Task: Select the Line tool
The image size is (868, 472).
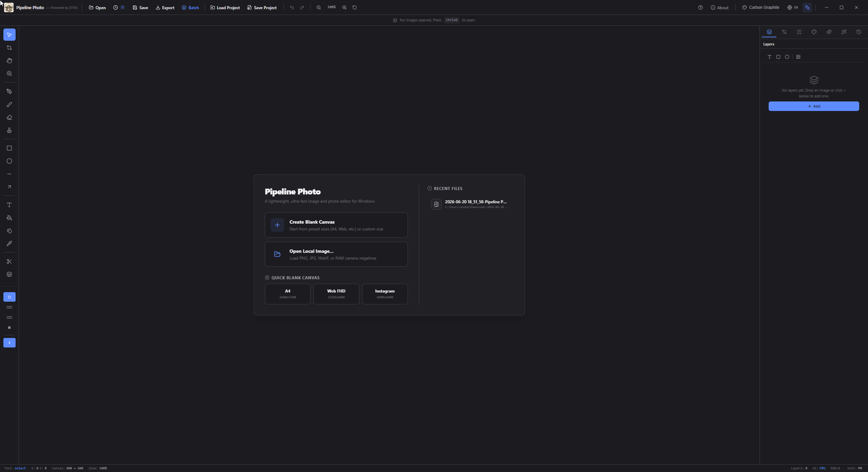Action: 9,174
